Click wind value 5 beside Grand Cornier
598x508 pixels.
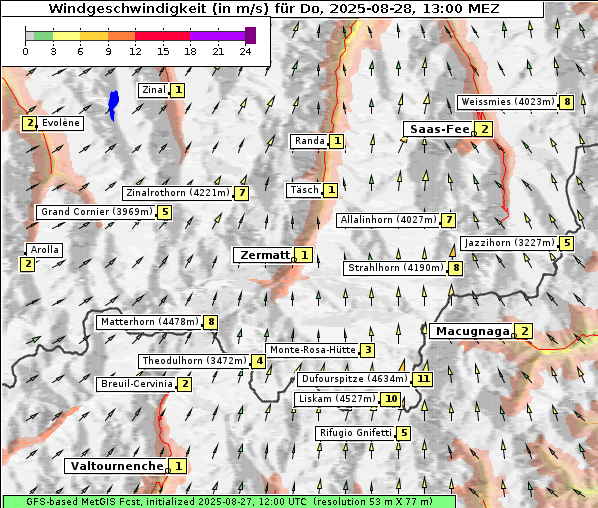[x=165, y=212]
